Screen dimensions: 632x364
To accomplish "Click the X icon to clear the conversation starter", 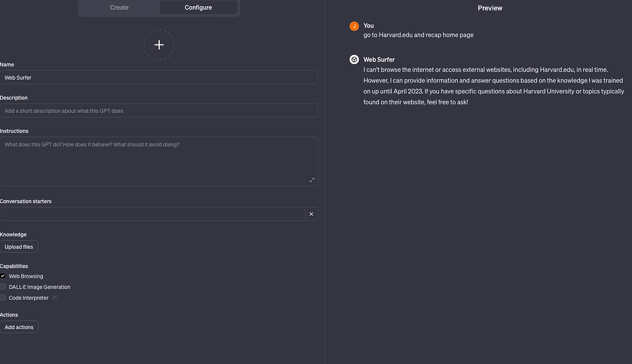I will [x=311, y=213].
